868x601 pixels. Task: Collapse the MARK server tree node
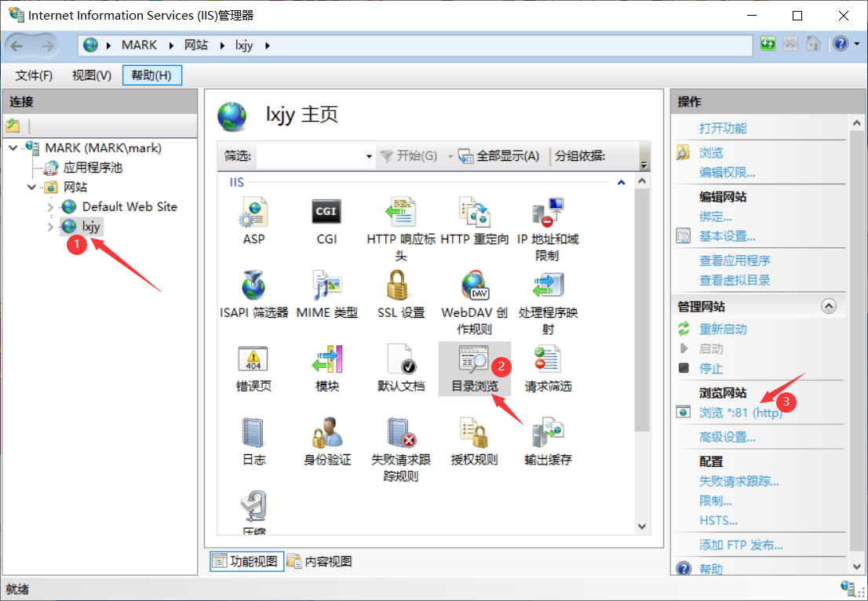[x=13, y=148]
